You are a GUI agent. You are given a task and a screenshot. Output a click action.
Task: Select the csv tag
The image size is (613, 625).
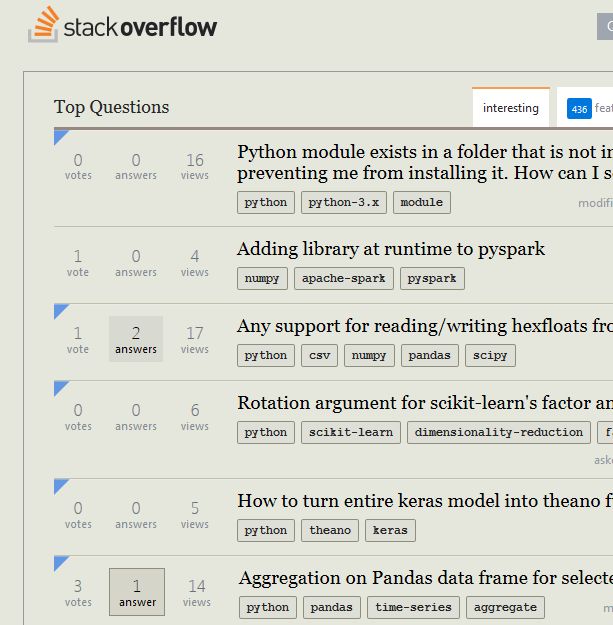pos(320,355)
